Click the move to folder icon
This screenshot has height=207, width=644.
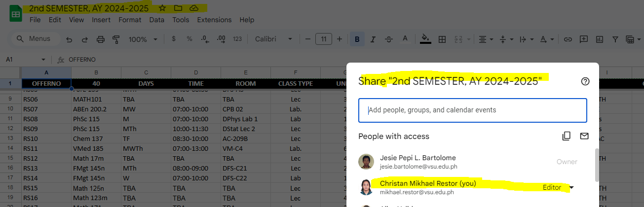tap(178, 8)
